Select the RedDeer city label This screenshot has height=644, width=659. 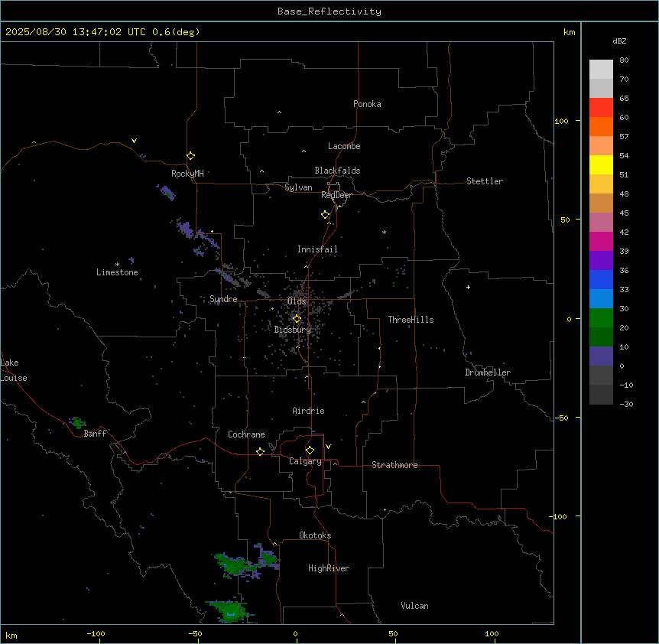pos(336,195)
